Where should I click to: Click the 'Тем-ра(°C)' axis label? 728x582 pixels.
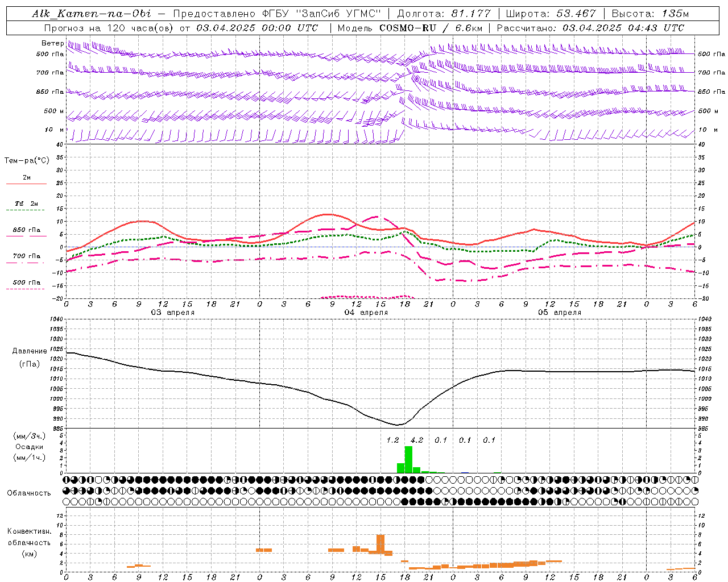pos(27,161)
